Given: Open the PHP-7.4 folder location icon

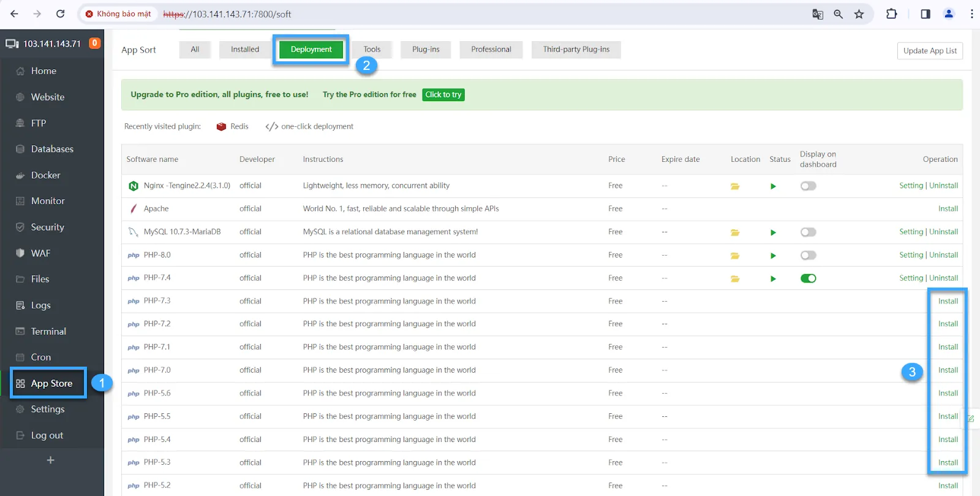Looking at the screenshot, I should [735, 278].
